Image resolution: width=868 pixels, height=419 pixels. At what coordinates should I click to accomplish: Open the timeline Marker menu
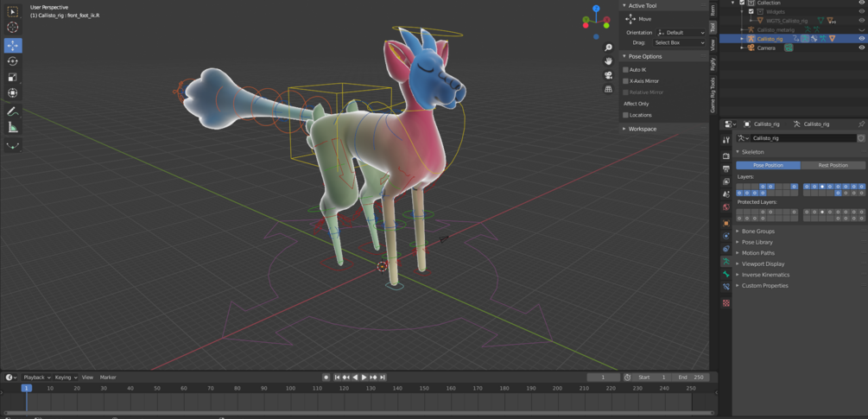tap(108, 378)
